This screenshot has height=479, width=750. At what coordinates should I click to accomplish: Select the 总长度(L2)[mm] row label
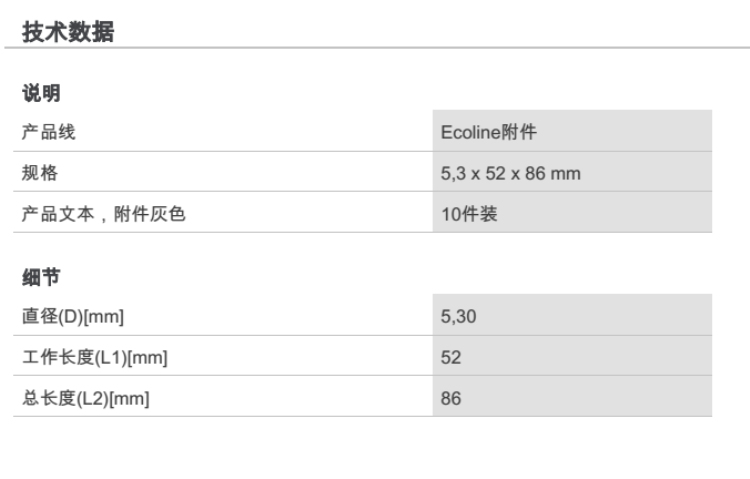point(85,398)
